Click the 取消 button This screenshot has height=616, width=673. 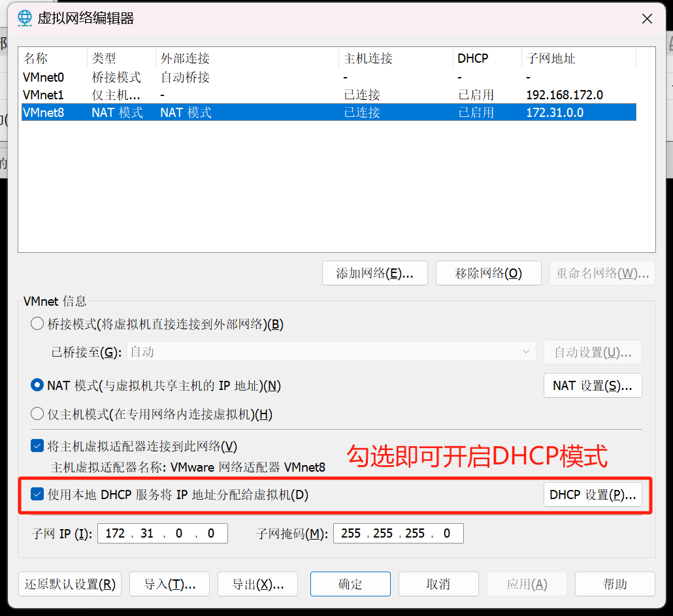coord(438,584)
